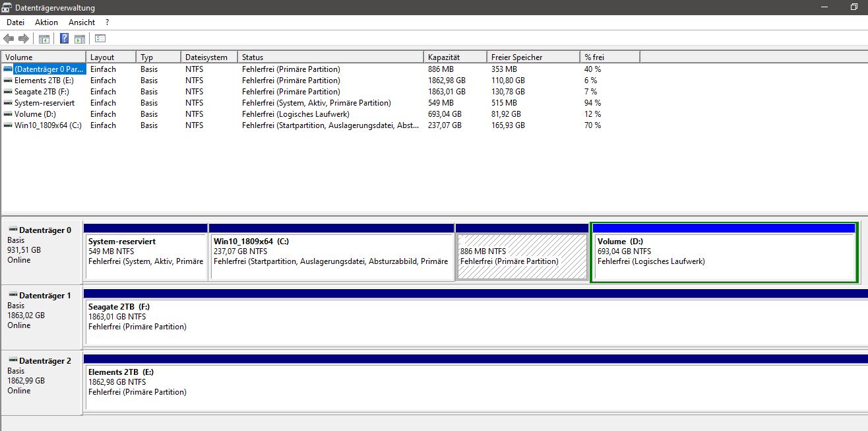Select the Elements 2TB (E:) partition block
The image size is (868, 431).
click(476, 383)
